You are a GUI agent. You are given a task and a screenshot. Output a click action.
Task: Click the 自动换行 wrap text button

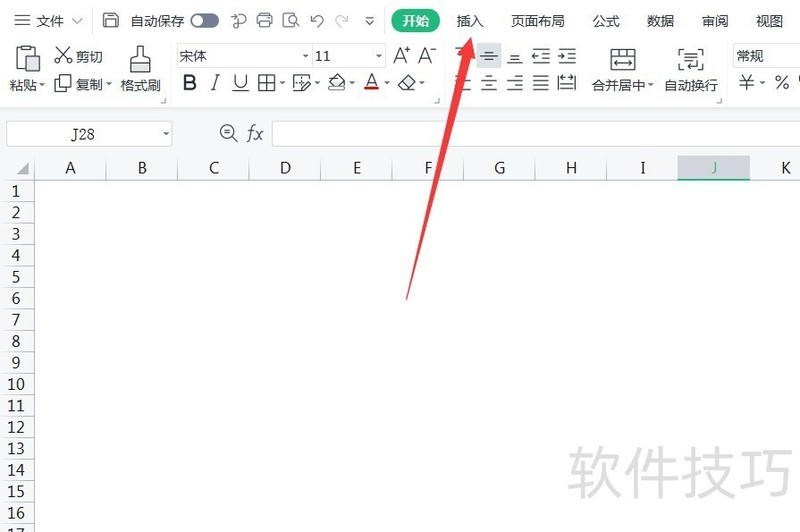pyautogui.click(x=691, y=70)
